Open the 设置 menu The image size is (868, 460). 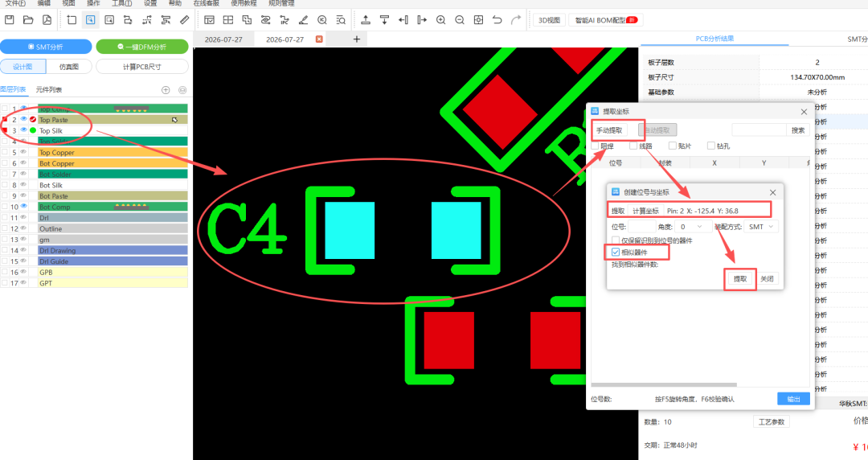(150, 3)
